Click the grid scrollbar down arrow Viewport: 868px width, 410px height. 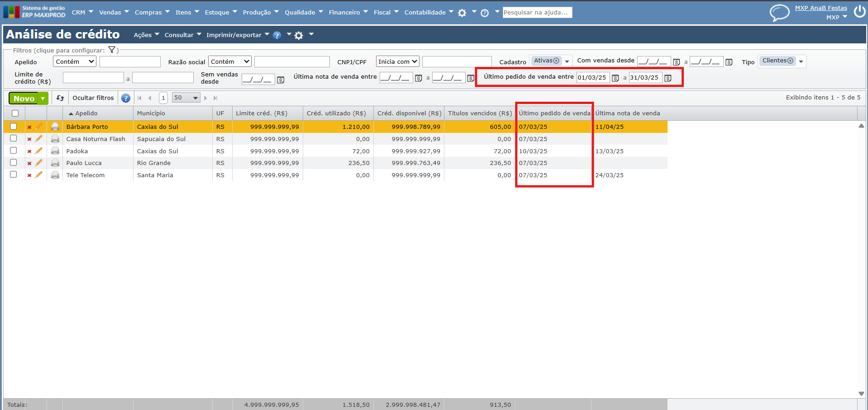tap(861, 393)
